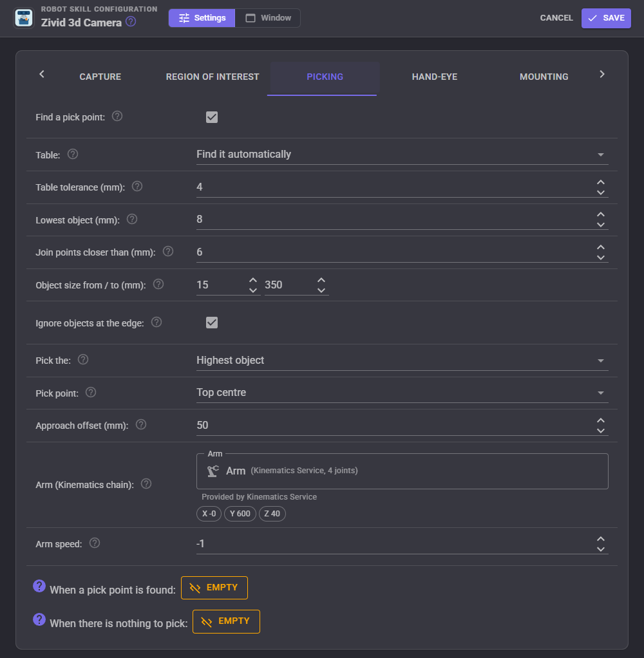Image resolution: width=644 pixels, height=658 pixels.
Task: Switch to the Settings view
Action: tap(202, 18)
